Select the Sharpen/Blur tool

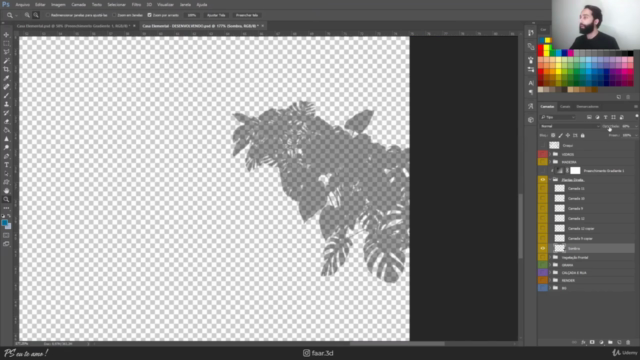[7, 139]
